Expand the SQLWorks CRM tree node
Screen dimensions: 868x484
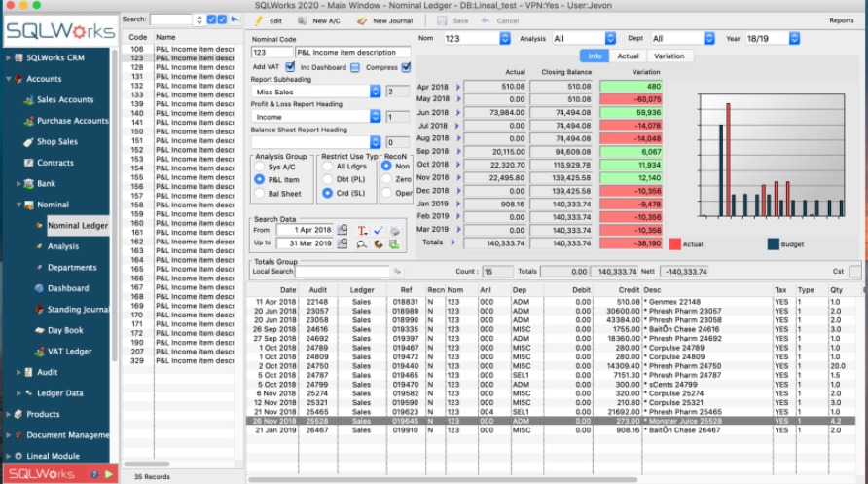pyautogui.click(x=9, y=57)
